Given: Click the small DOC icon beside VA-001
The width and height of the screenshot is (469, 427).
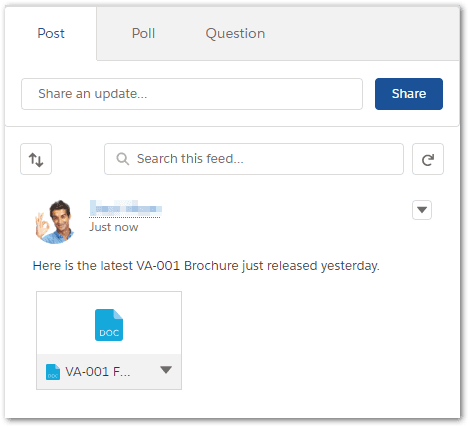Looking at the screenshot, I should 53,372.
